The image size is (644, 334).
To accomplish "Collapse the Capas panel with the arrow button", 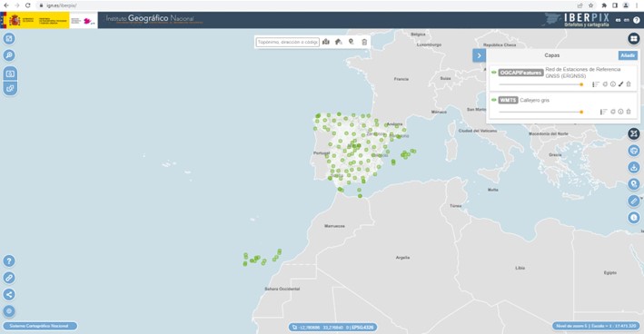I will coord(479,55).
